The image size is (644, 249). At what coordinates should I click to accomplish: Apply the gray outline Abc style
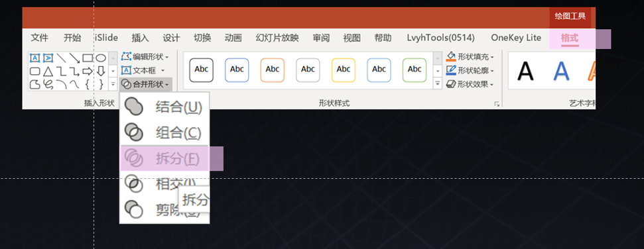tap(308, 70)
